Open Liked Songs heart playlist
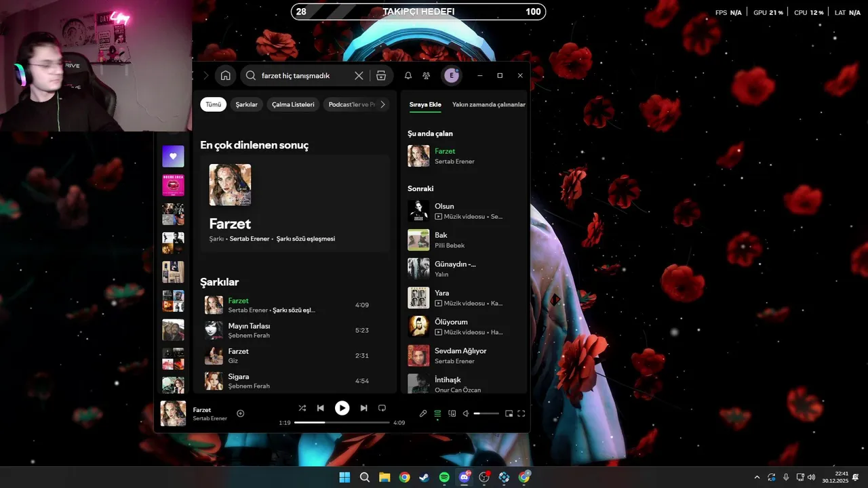The height and width of the screenshot is (488, 868). (x=173, y=157)
